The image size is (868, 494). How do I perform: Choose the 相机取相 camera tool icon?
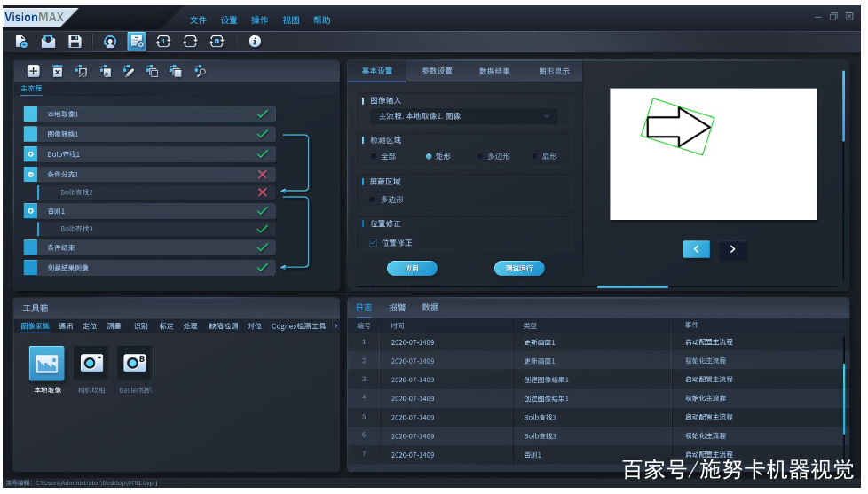pos(91,364)
